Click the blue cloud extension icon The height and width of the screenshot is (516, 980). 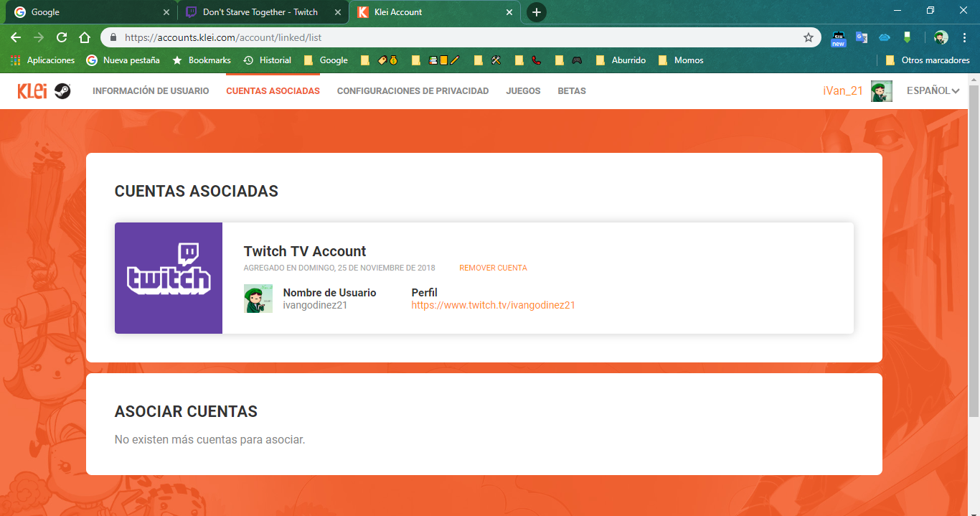click(x=884, y=37)
